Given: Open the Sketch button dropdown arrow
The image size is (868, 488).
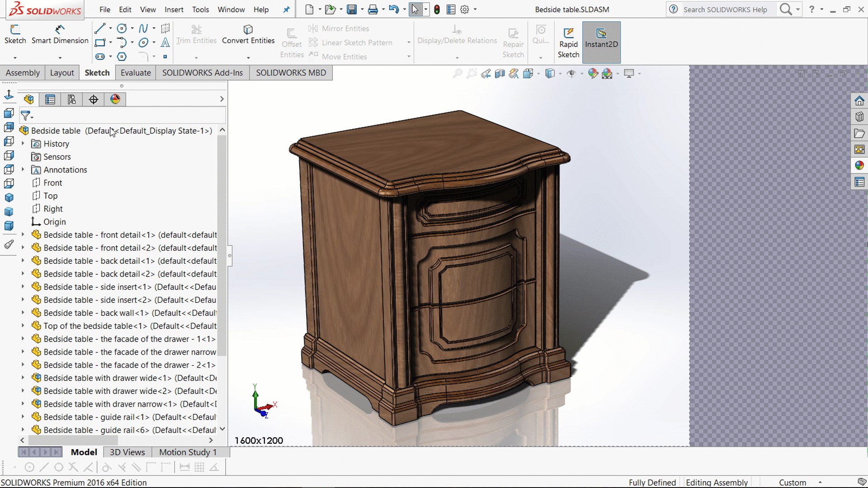Looking at the screenshot, I should (x=15, y=58).
